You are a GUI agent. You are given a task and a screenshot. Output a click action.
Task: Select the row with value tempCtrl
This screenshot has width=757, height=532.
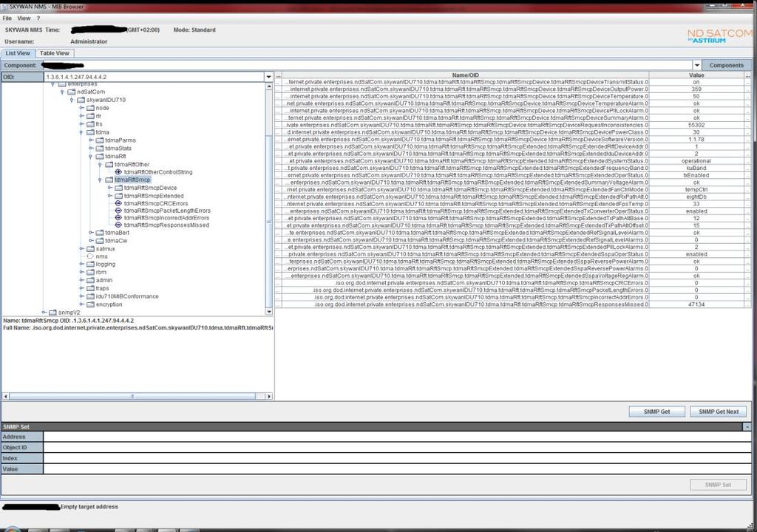(513, 190)
